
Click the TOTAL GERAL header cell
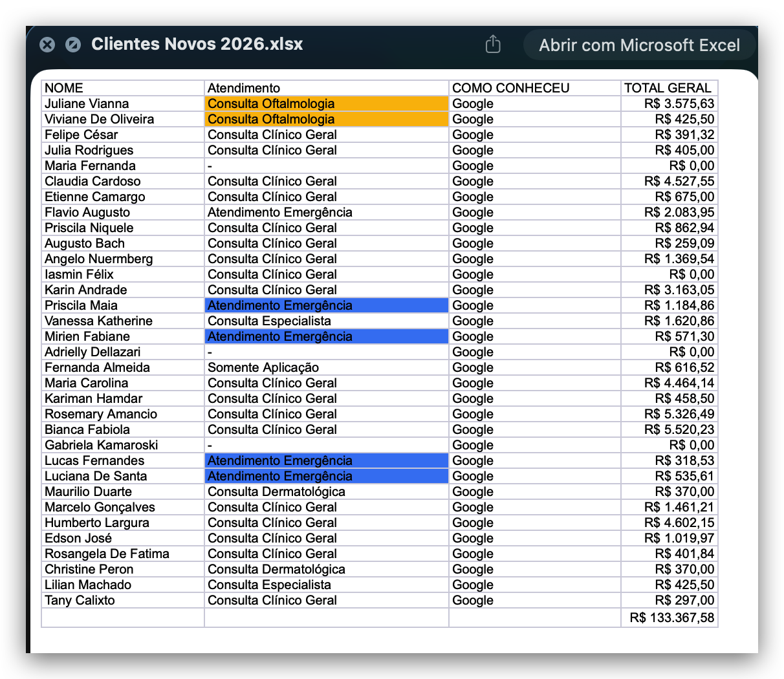pos(668,88)
